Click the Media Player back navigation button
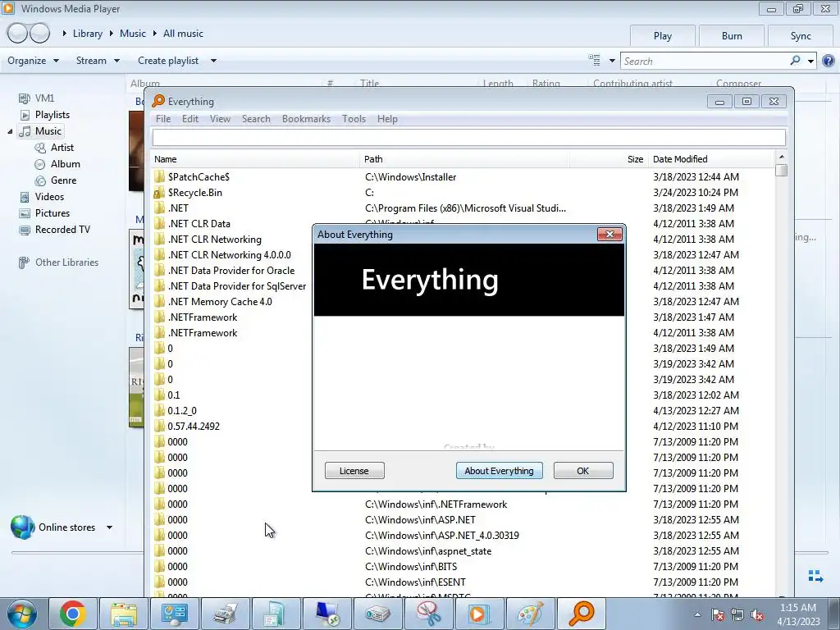The width and height of the screenshot is (840, 630). [x=17, y=33]
